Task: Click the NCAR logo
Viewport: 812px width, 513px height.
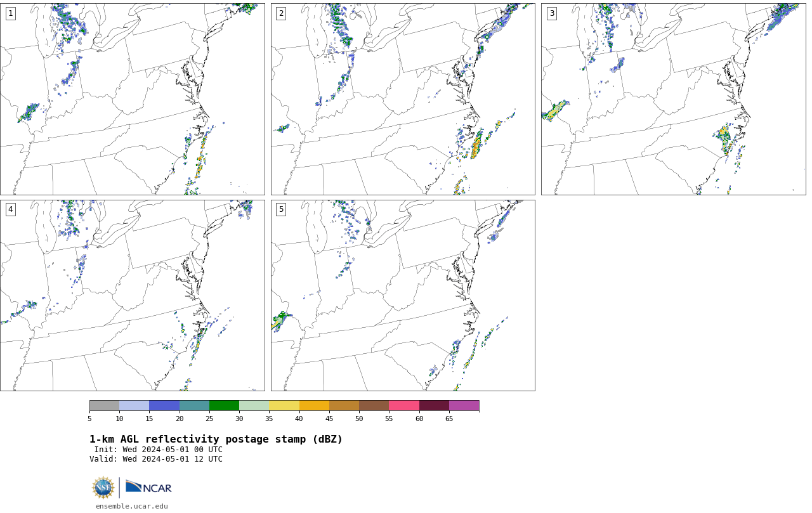Action: click(x=148, y=488)
